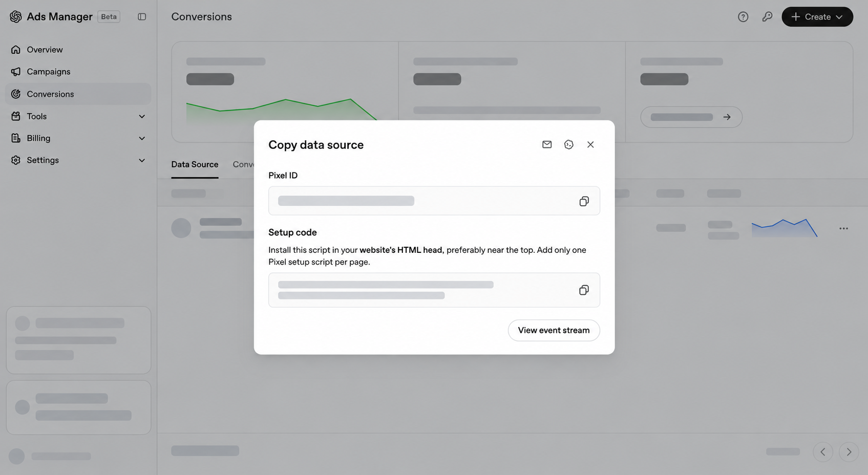Go to Overview in the sidebar
Image resolution: width=868 pixels, height=475 pixels.
tap(78, 50)
